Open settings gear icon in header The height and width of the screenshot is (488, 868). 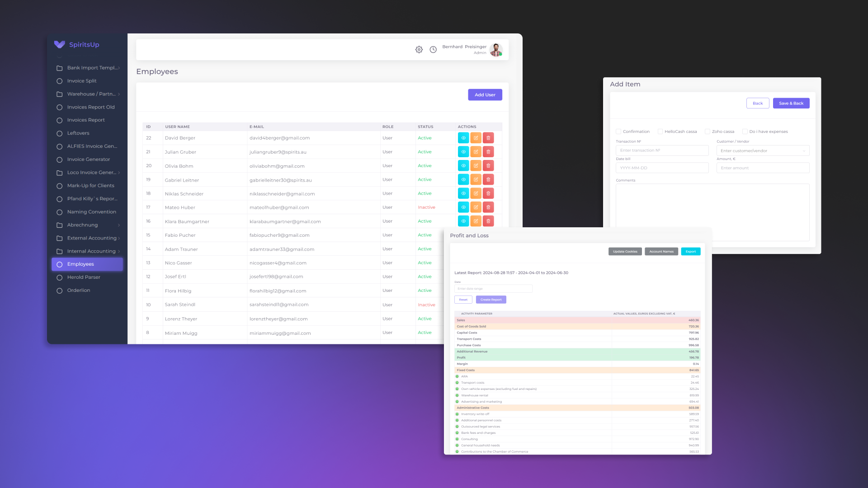tap(419, 50)
